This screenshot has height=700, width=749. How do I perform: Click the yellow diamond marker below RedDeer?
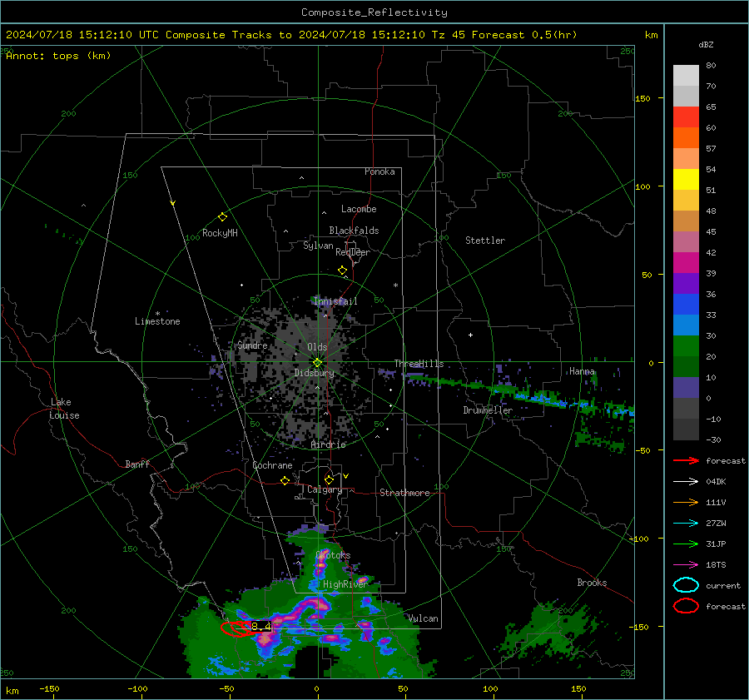click(x=342, y=271)
